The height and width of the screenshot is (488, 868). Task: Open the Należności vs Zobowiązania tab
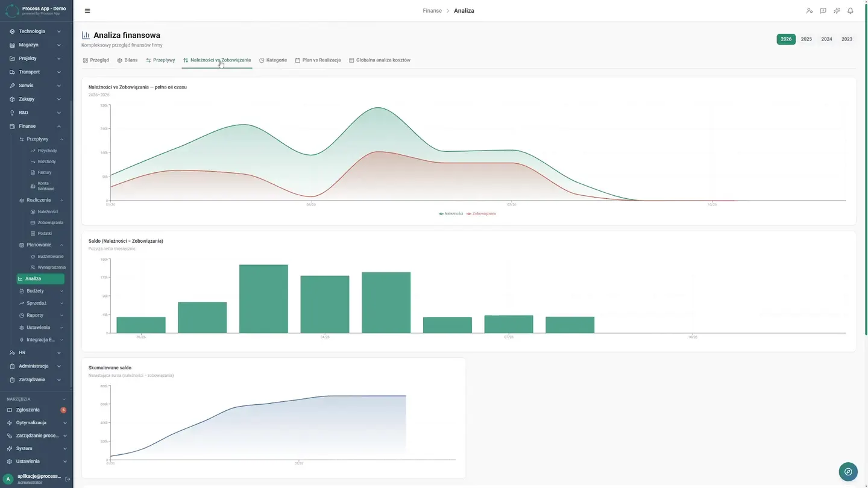[x=217, y=60]
